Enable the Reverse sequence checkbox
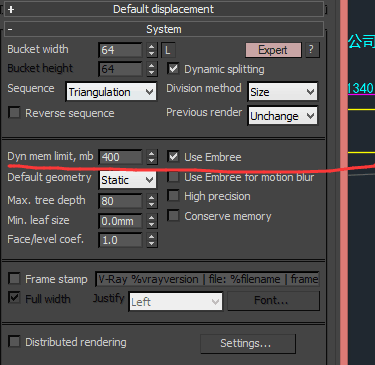The height and width of the screenshot is (365, 375). point(14,113)
